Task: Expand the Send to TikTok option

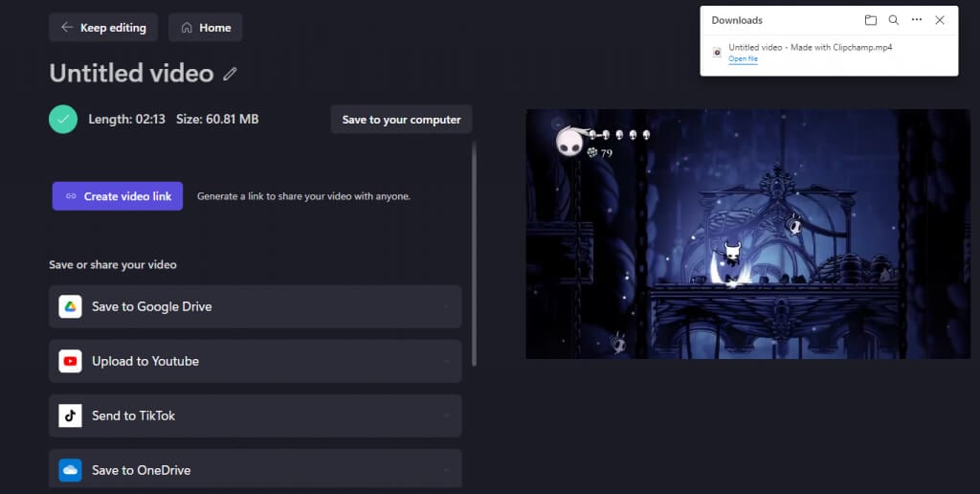Action: pyautogui.click(x=255, y=415)
